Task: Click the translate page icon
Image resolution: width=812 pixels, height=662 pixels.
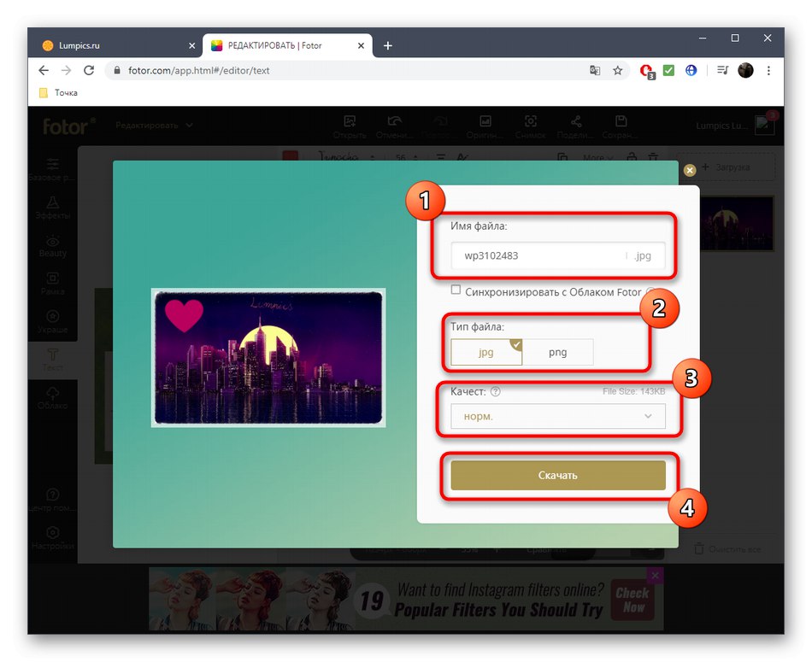Action: point(595,70)
